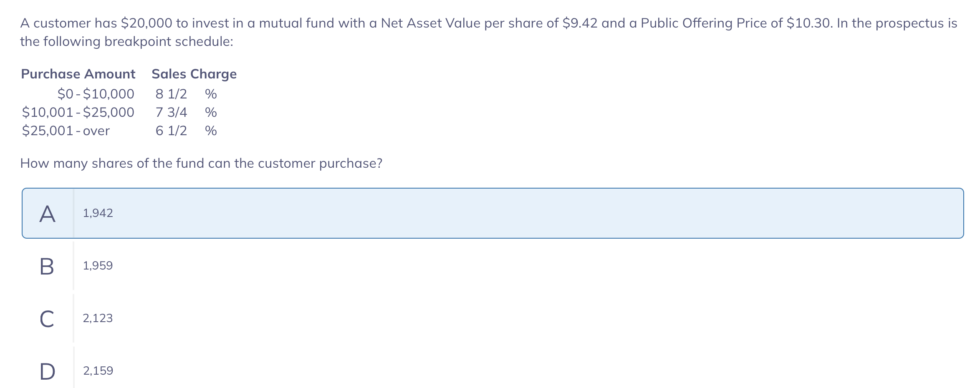Click the letter A in the highlighted choice
This screenshot has height=388, width=980.
(x=47, y=213)
